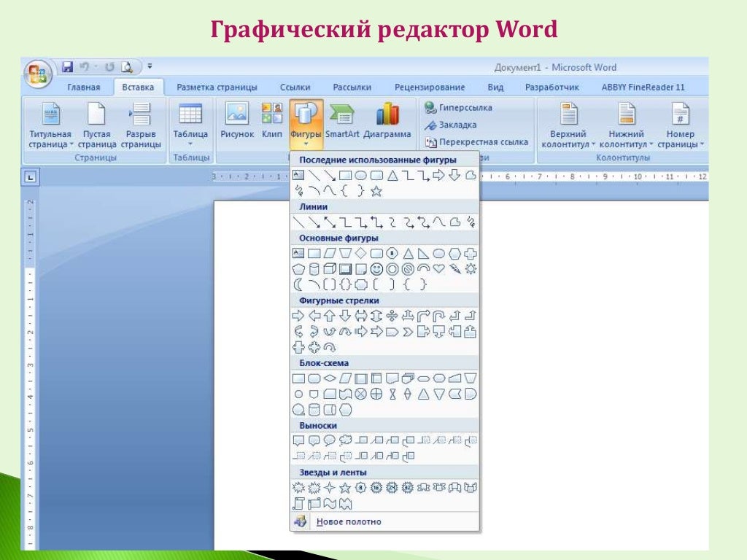The width and height of the screenshot is (747, 560).
Task: Choose the Explosion 1 shape
Action: (x=298, y=488)
